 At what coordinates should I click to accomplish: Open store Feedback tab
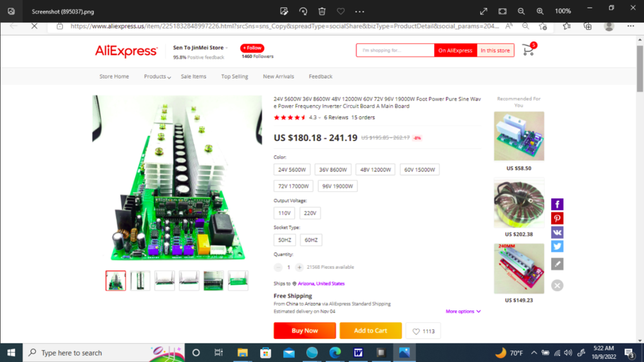[x=320, y=77]
